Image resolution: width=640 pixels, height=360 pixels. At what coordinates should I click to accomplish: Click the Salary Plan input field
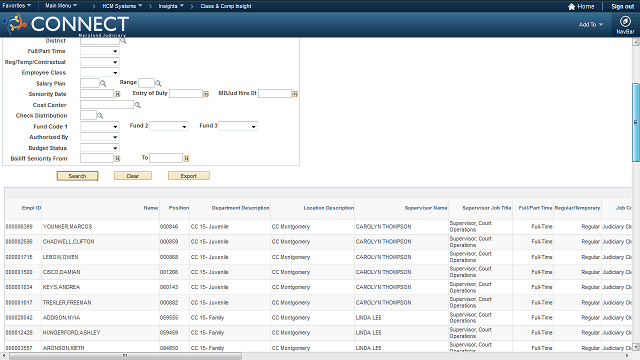[x=90, y=83]
